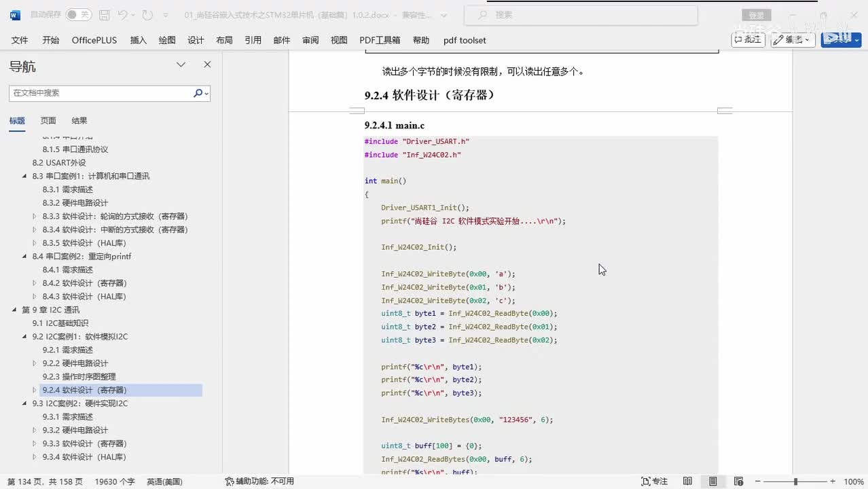Image resolution: width=868 pixels, height=489 pixels.
Task: Click the 登录 sign-in button
Action: (756, 15)
